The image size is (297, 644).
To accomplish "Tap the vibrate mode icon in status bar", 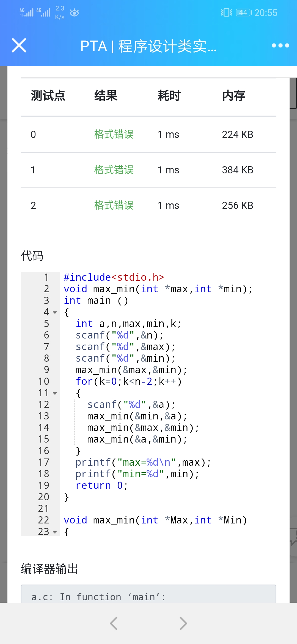I will (226, 13).
